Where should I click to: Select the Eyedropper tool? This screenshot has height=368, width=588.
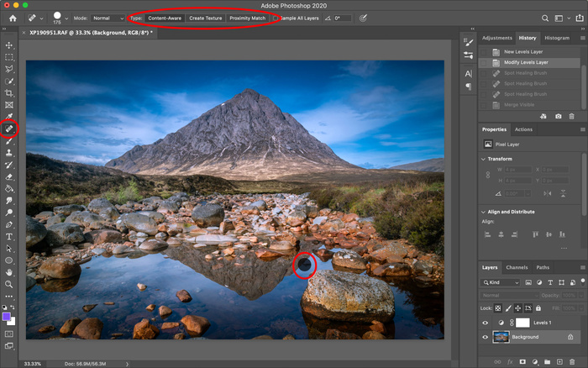pyautogui.click(x=9, y=117)
